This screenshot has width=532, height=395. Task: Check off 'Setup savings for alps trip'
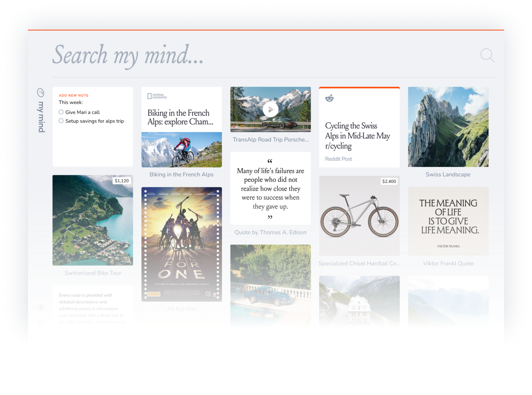point(61,121)
